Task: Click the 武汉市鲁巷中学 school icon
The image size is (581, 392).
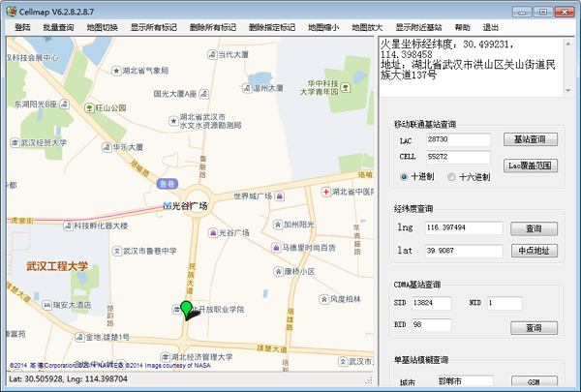Action: (117, 252)
